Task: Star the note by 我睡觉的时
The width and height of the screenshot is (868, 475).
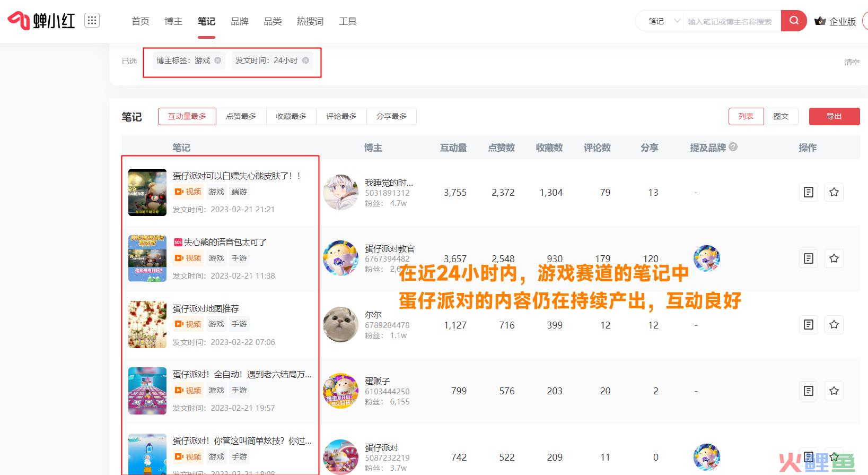Action: coord(834,192)
